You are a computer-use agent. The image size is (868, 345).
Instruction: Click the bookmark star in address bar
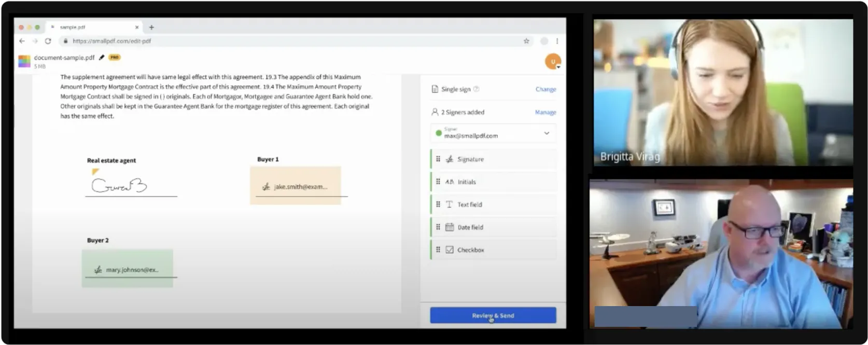pyautogui.click(x=526, y=41)
